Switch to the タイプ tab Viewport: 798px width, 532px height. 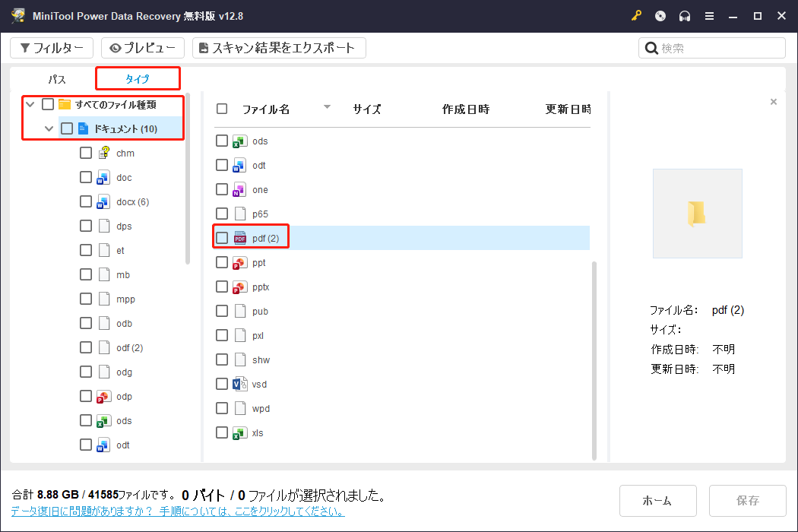(x=138, y=78)
